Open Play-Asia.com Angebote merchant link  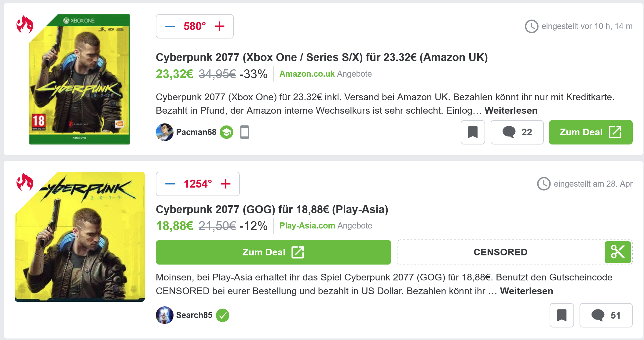coord(326,226)
